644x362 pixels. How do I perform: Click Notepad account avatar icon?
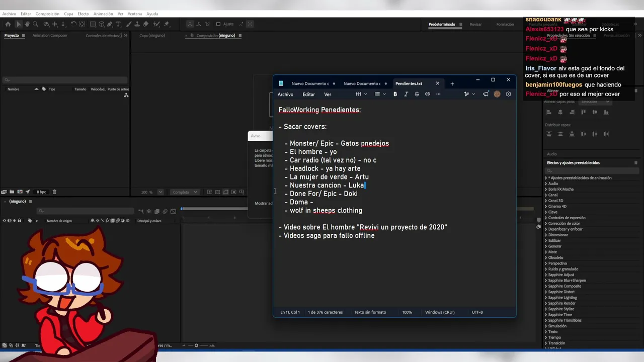497,94
